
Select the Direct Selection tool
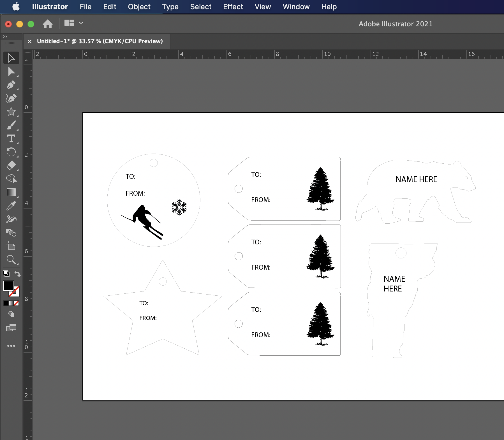click(11, 72)
